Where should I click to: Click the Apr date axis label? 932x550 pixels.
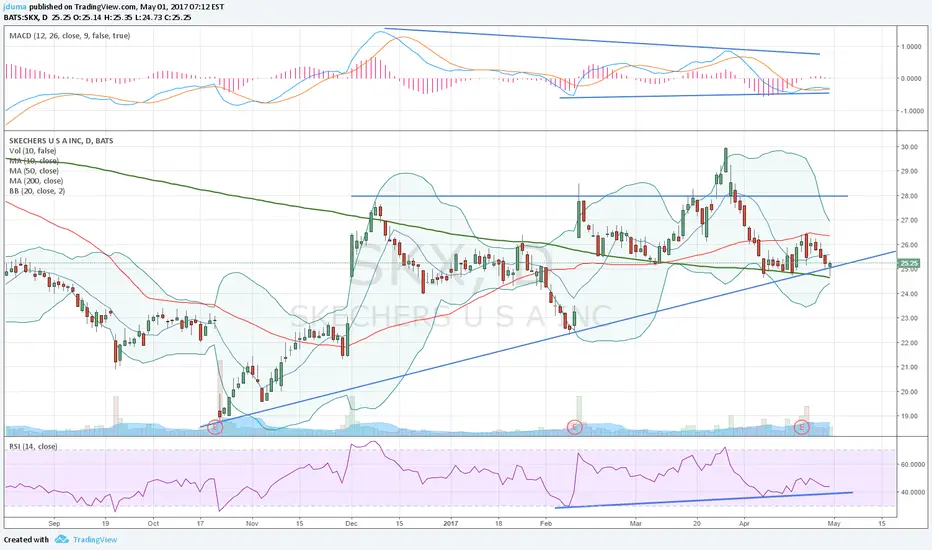point(744,524)
